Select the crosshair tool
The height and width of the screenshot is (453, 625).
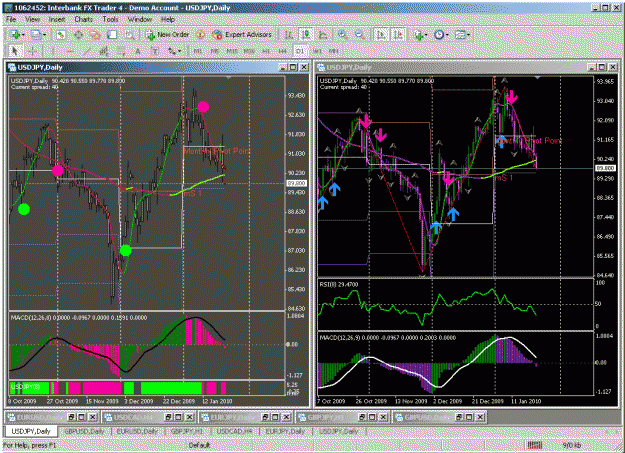[33, 51]
